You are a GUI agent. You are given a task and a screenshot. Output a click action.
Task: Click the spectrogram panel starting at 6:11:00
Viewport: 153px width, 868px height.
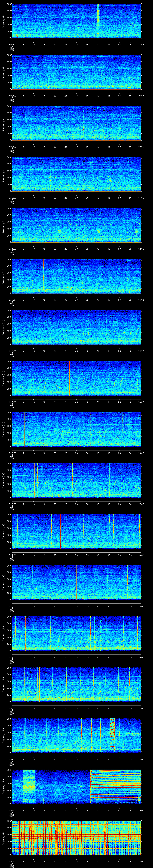pos(76,225)
